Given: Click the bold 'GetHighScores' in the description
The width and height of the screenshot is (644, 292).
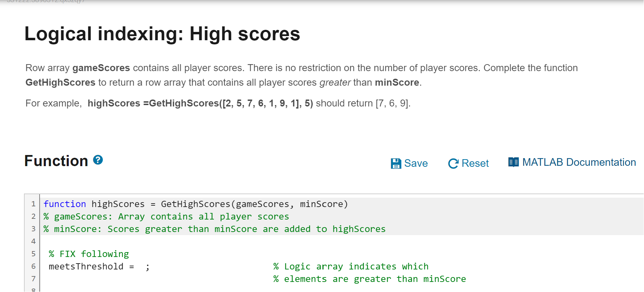Looking at the screenshot, I should 60,83.
